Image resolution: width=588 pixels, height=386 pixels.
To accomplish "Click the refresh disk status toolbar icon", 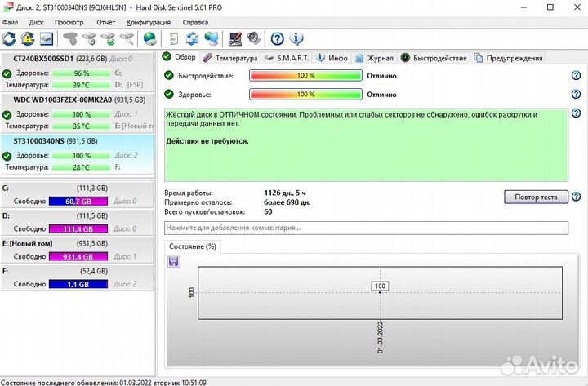I will [9, 38].
